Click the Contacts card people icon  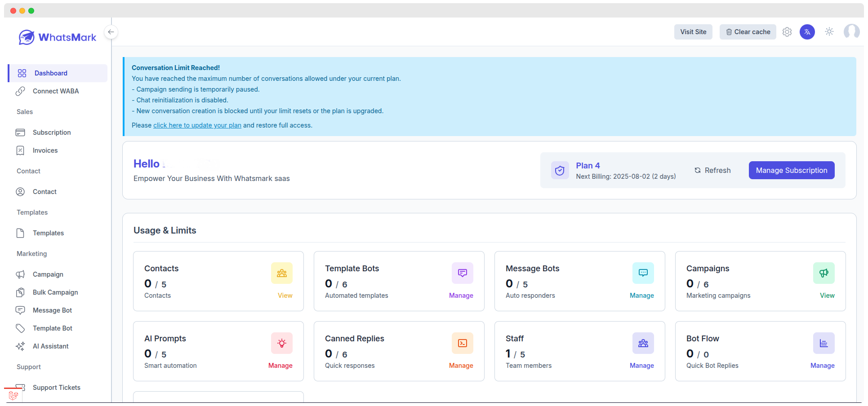282,273
